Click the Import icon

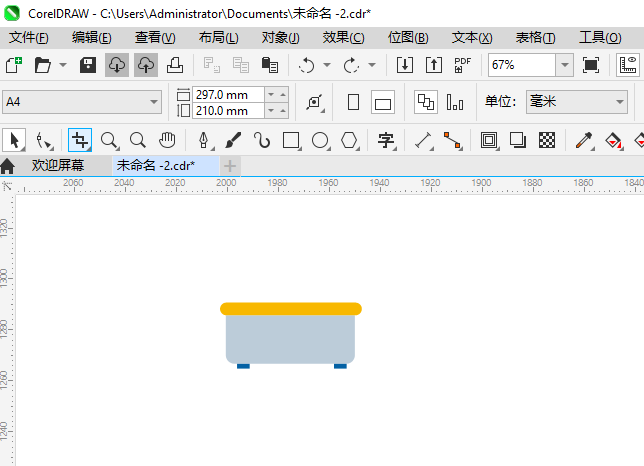405,65
